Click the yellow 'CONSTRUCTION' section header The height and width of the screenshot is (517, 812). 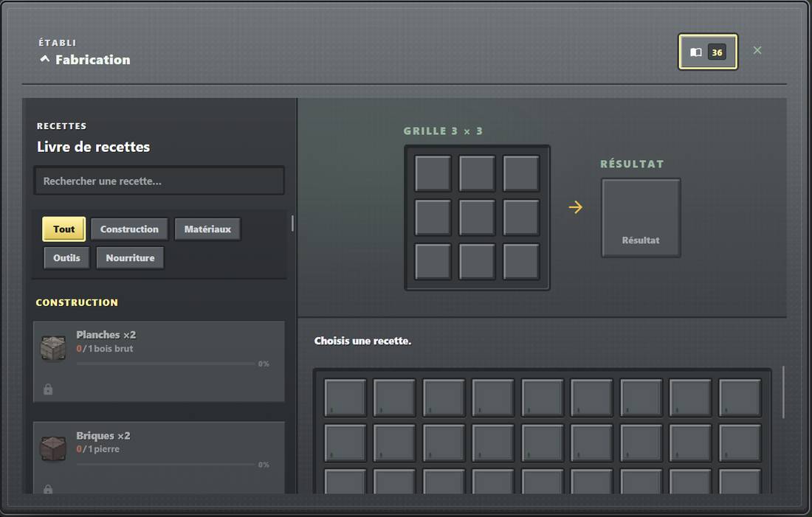(77, 302)
